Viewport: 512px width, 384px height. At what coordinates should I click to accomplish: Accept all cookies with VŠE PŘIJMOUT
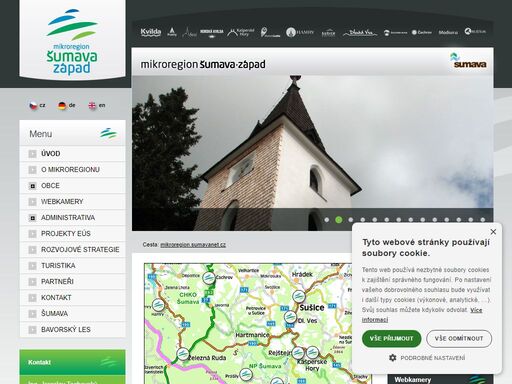[x=391, y=339]
